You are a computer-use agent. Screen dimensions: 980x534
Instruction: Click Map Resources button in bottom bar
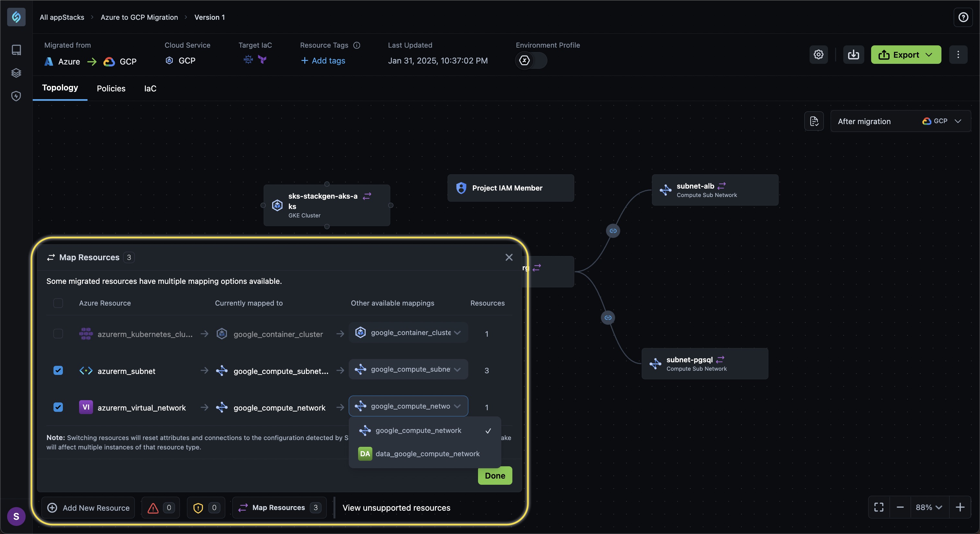pyautogui.click(x=280, y=508)
